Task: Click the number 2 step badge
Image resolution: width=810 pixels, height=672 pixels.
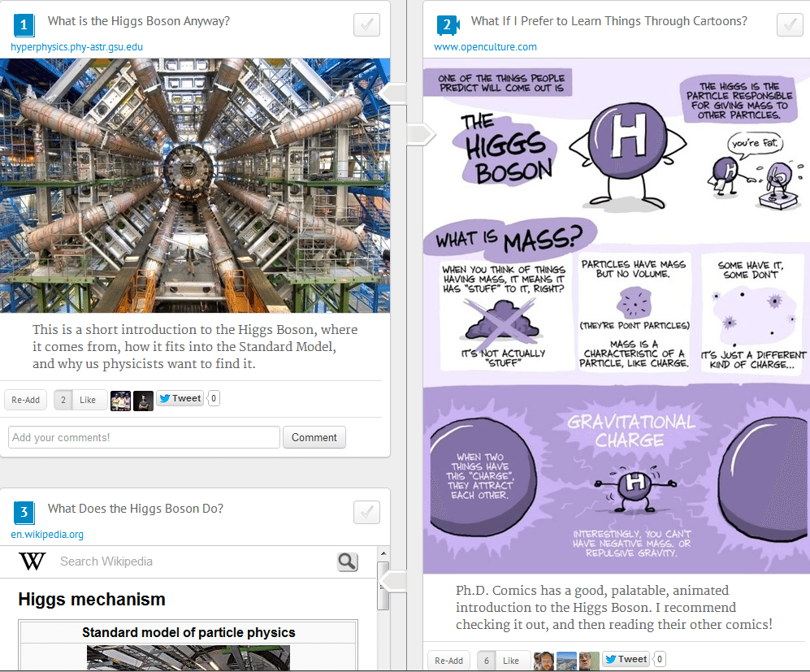Action: click(447, 25)
